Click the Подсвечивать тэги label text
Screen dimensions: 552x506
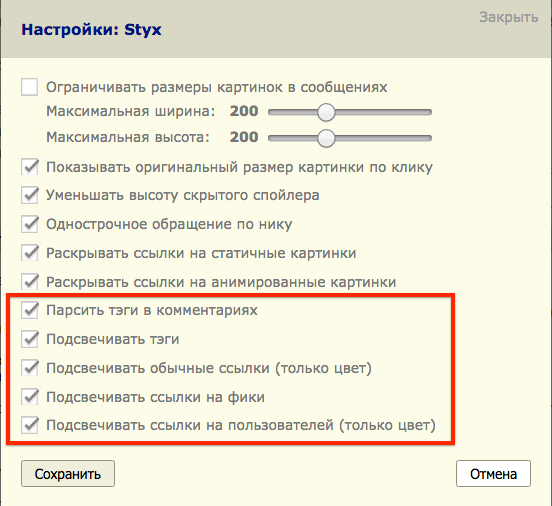(113, 339)
